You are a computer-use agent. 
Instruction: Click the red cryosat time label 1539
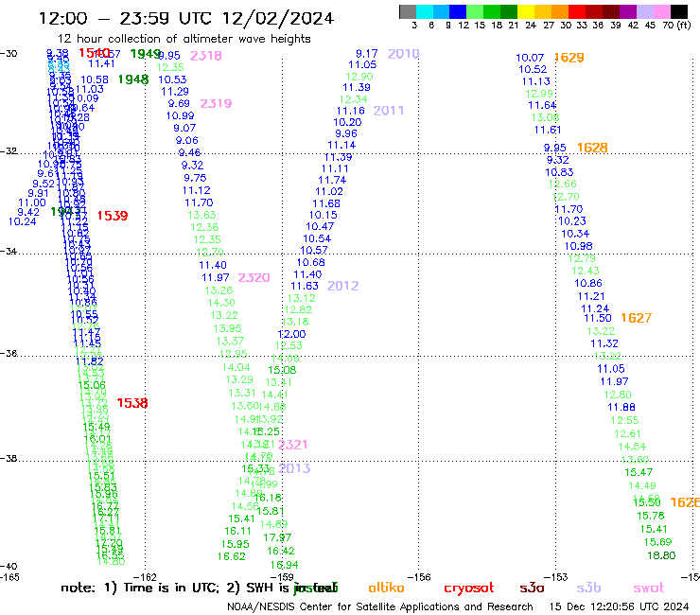(x=113, y=216)
